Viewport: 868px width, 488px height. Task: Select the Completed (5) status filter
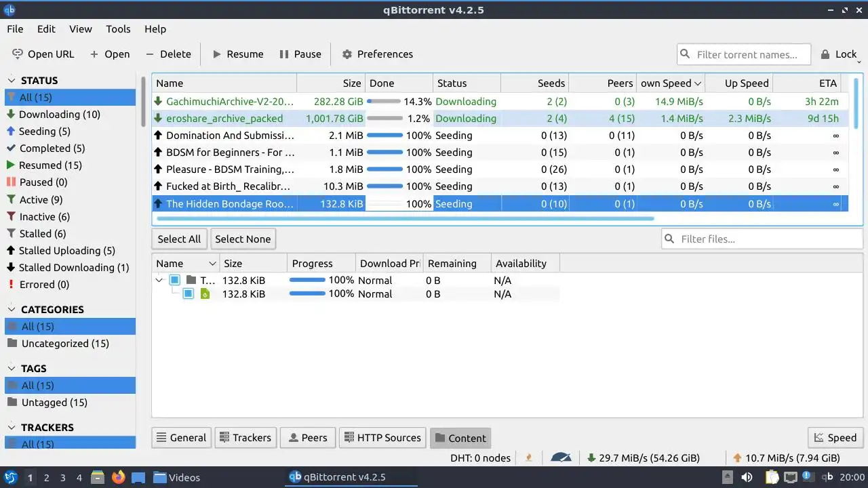(71, 148)
